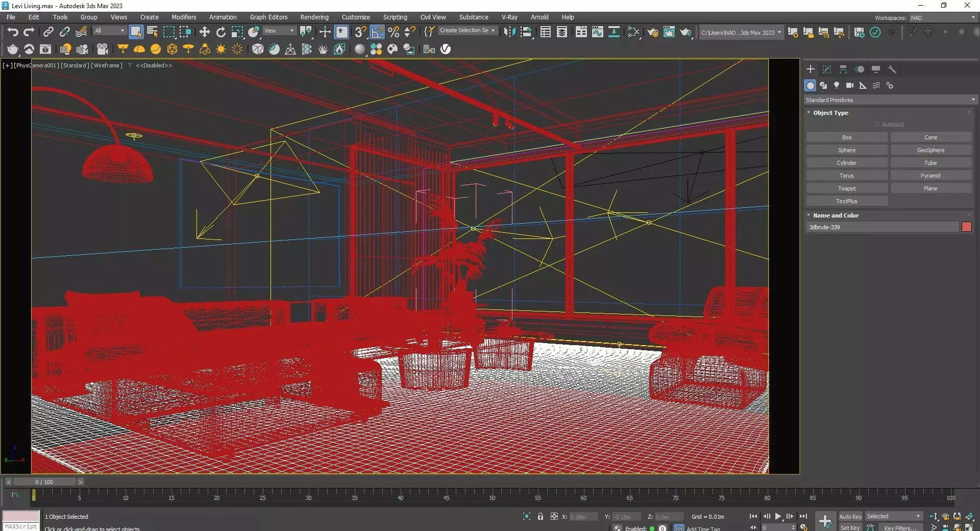Viewport: 980px width, 531px height.
Task: Click the Undo arrow in the main toolbar
Action: [13, 32]
